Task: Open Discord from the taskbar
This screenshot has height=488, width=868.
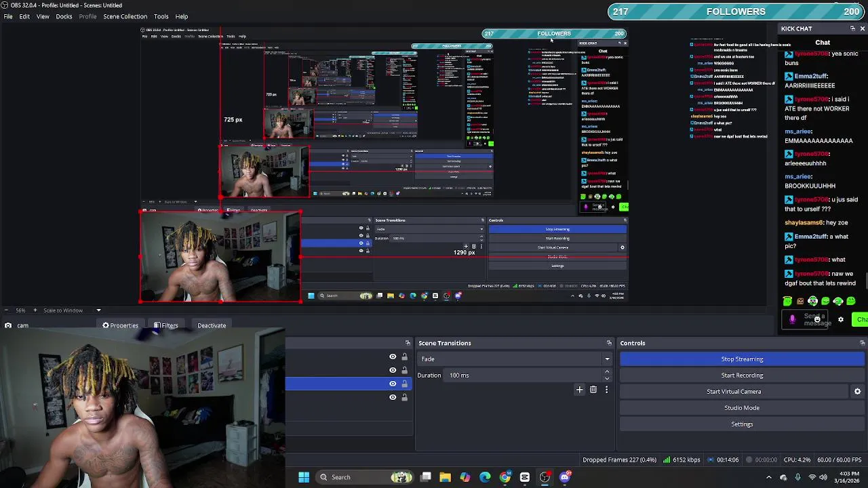Action: [565, 477]
